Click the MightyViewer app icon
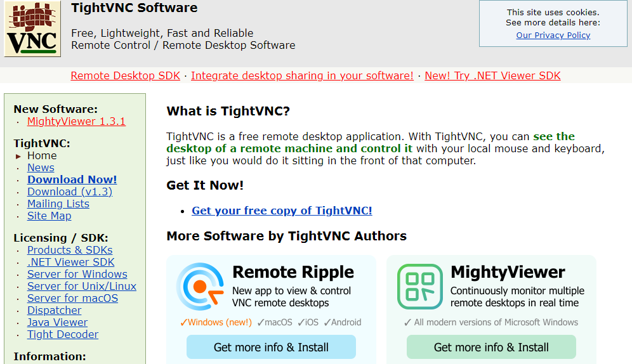 point(419,286)
